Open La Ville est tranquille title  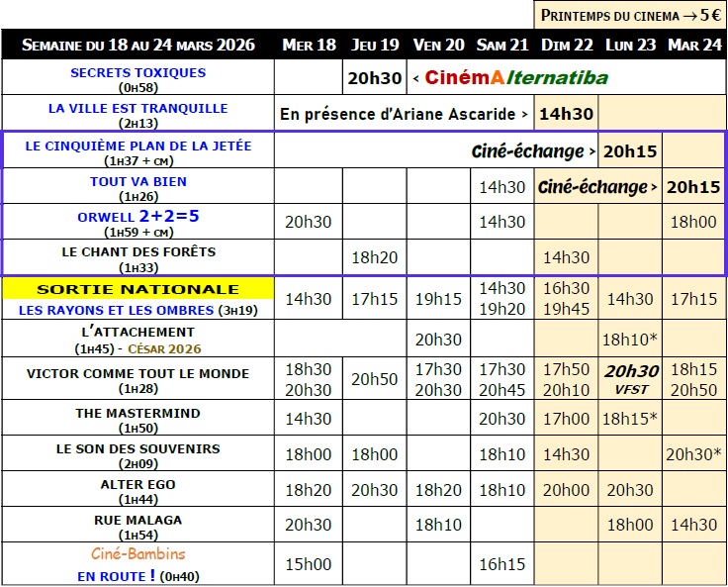point(137,108)
